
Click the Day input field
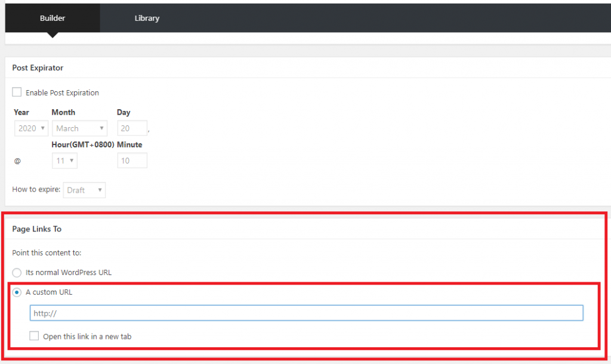pos(132,128)
